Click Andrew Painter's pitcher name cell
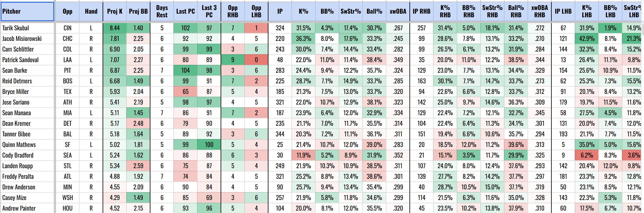 point(27,208)
